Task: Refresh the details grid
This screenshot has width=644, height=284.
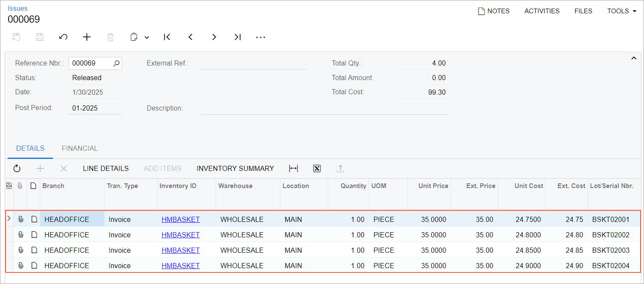Action: pos(17,168)
